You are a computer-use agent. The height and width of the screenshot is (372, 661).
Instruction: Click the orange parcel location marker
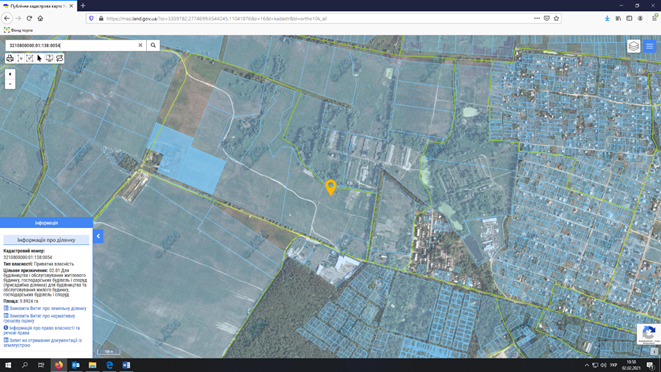(330, 187)
